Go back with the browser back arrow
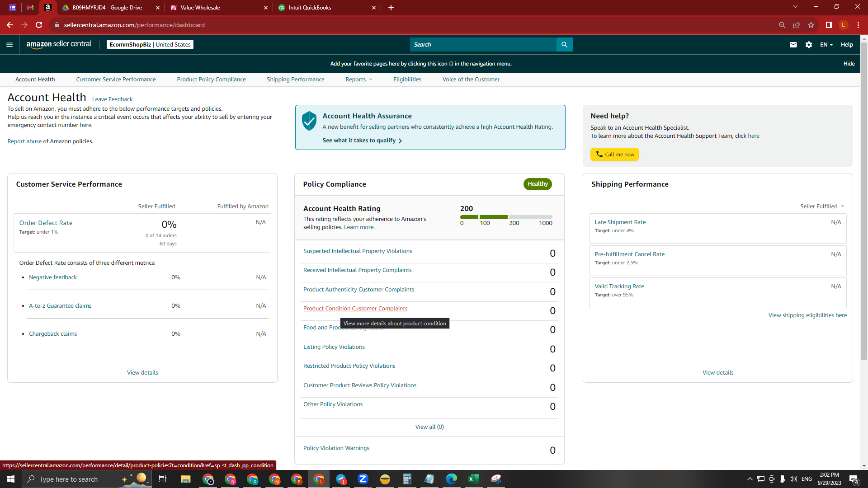 coord(10,25)
